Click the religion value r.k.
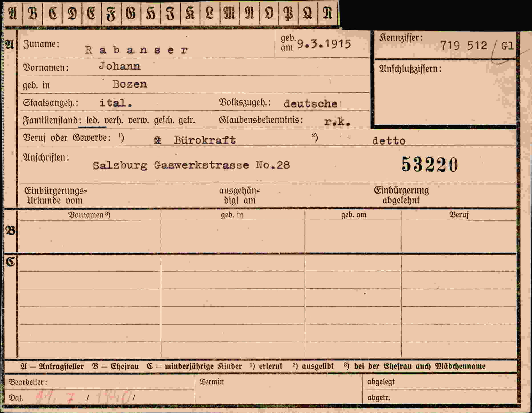The width and height of the screenshot is (532, 413). pyautogui.click(x=337, y=122)
